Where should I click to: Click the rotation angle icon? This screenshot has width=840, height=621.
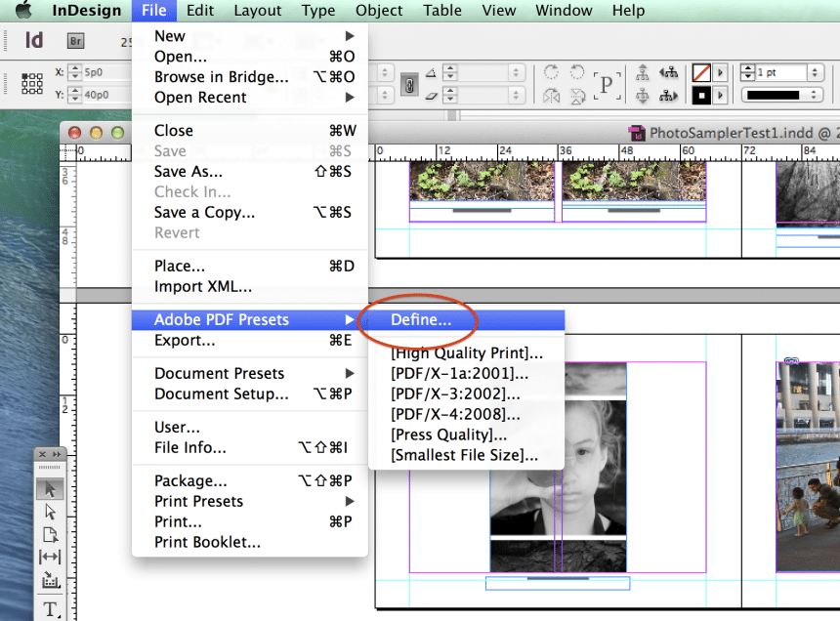(x=432, y=73)
